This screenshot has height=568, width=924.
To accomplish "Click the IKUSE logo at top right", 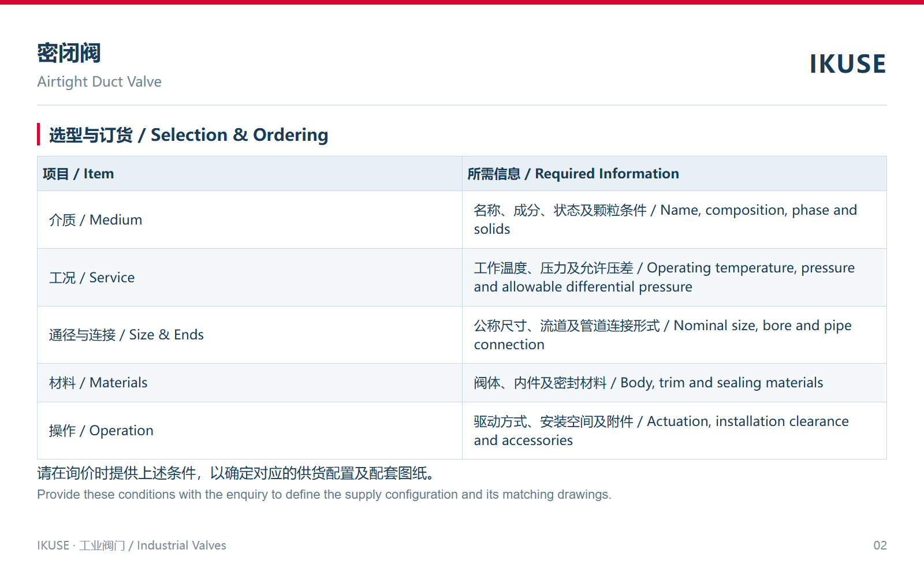I will pyautogui.click(x=847, y=64).
